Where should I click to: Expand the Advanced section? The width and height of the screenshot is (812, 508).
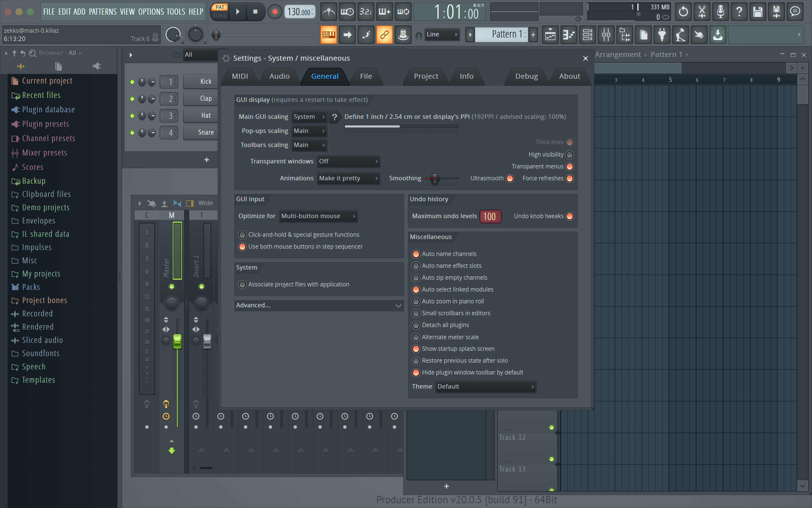coord(319,305)
